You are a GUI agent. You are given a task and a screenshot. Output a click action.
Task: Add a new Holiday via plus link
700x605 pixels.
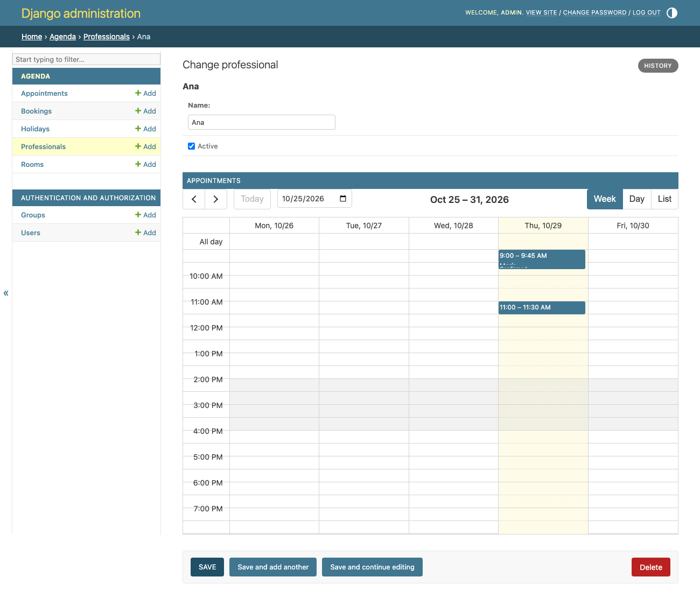click(145, 129)
